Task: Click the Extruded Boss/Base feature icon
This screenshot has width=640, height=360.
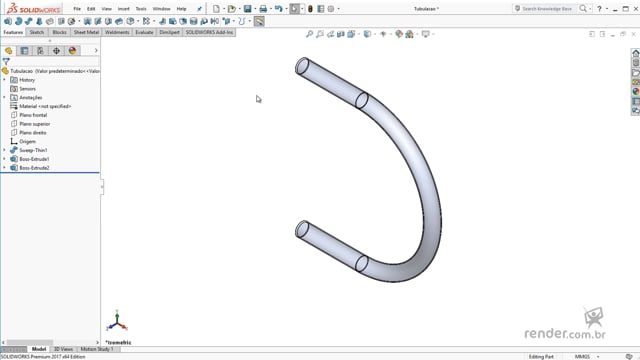Action: 8,21
